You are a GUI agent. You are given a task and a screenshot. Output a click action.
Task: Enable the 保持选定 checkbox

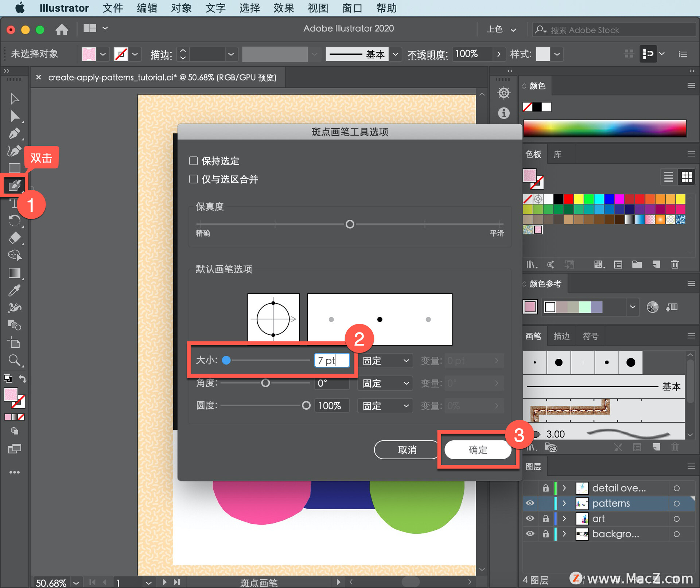(194, 161)
